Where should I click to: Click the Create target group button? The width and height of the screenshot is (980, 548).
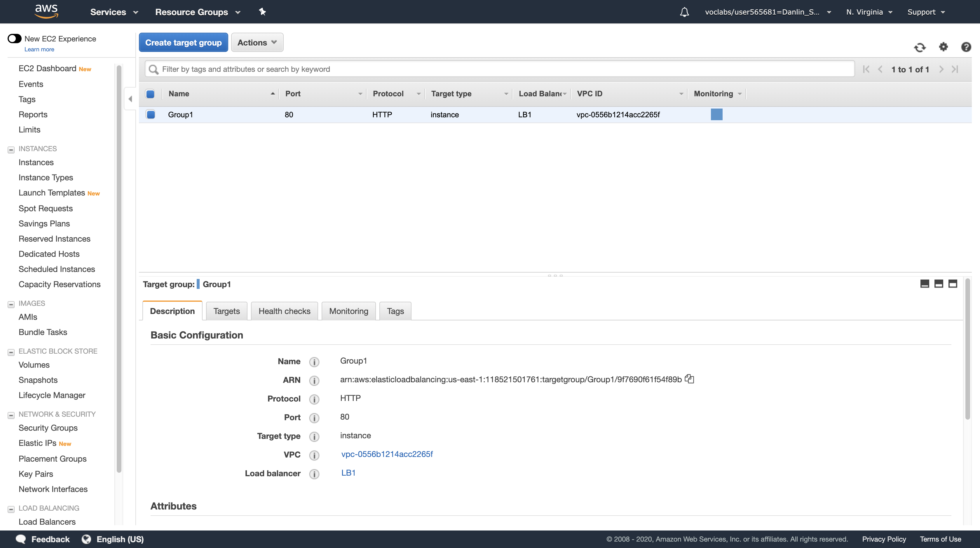click(x=183, y=43)
